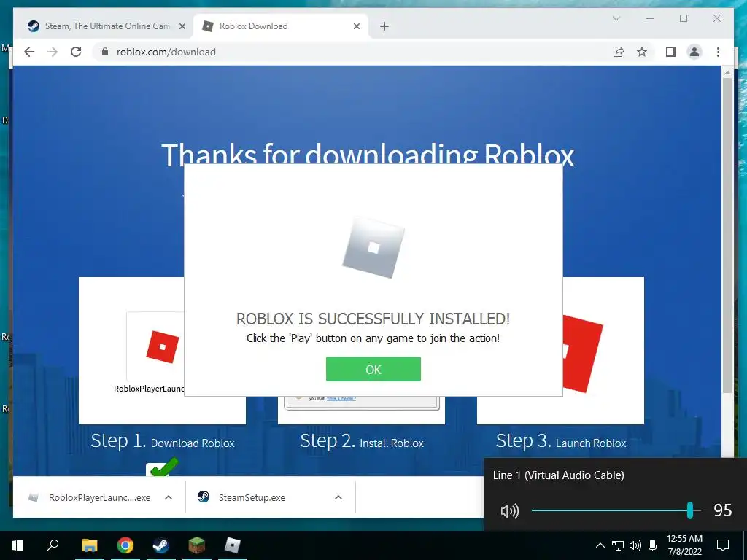Open the Windows Start menu
Viewport: 747px width, 560px height.
tap(18, 545)
